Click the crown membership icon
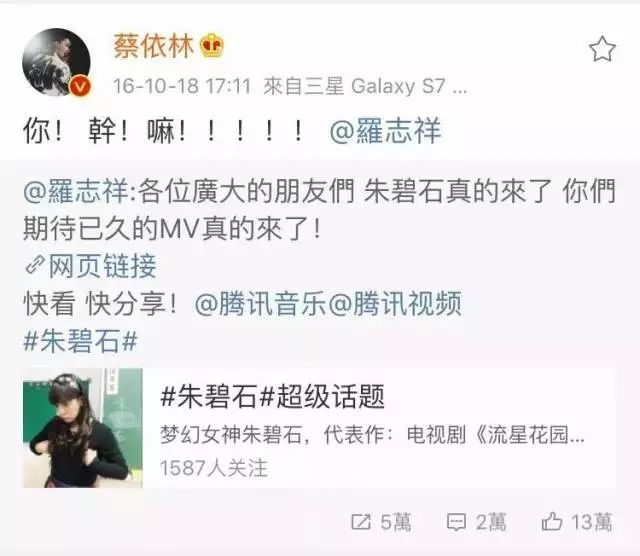 212,45
